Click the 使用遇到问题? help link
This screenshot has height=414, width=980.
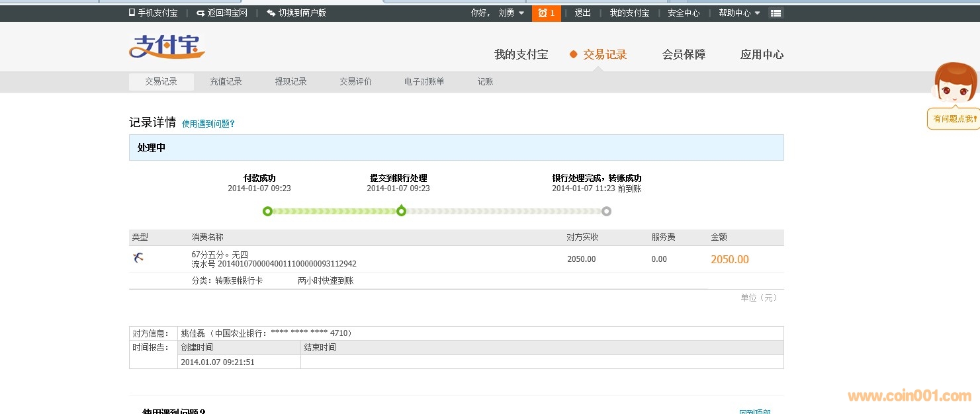[x=208, y=124]
